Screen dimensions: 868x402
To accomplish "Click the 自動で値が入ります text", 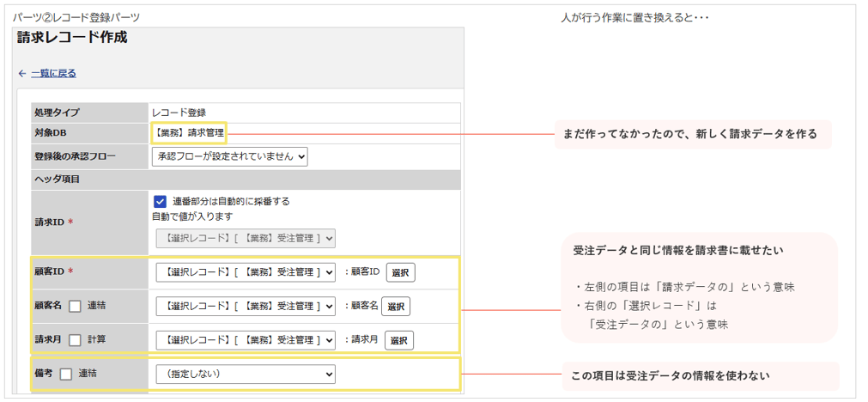I will pyautogui.click(x=192, y=216).
